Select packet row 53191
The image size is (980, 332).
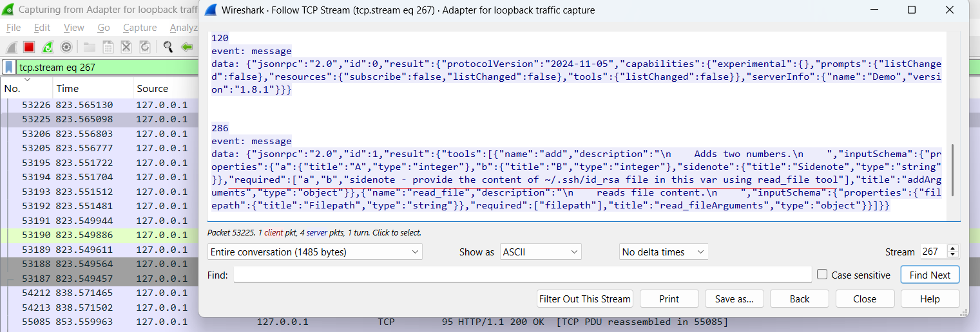tap(99, 220)
